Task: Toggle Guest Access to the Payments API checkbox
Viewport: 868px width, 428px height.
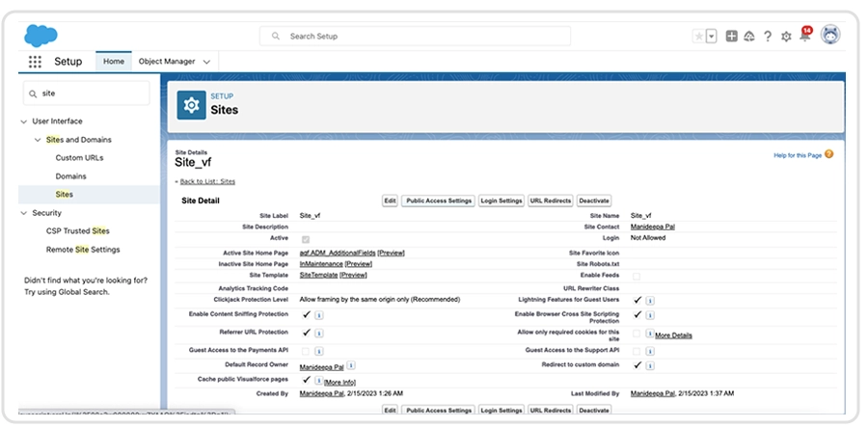Action: [x=307, y=350]
